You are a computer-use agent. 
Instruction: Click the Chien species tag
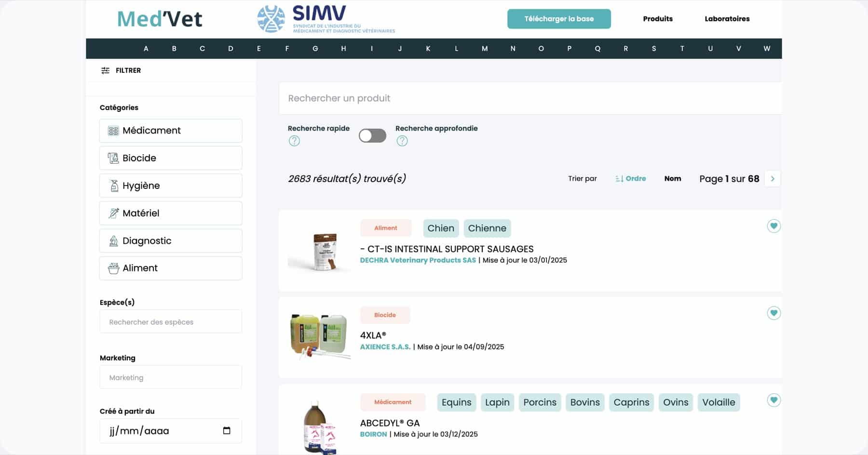(x=441, y=228)
